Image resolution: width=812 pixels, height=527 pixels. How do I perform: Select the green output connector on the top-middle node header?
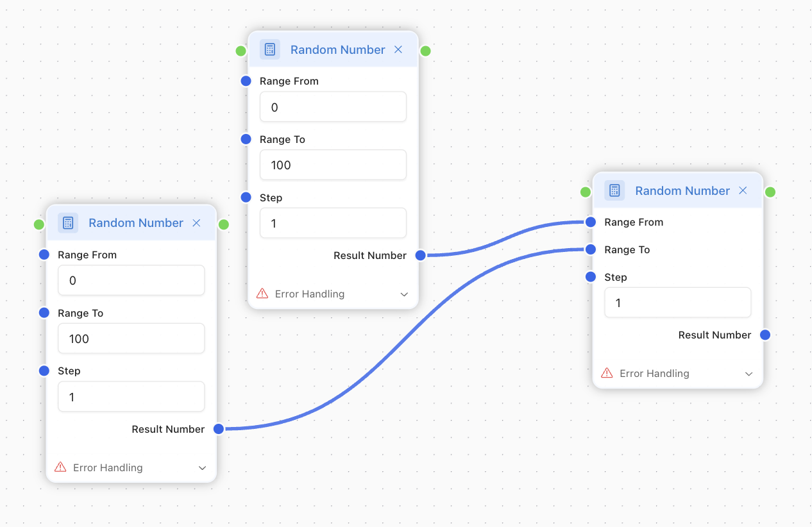click(x=425, y=51)
